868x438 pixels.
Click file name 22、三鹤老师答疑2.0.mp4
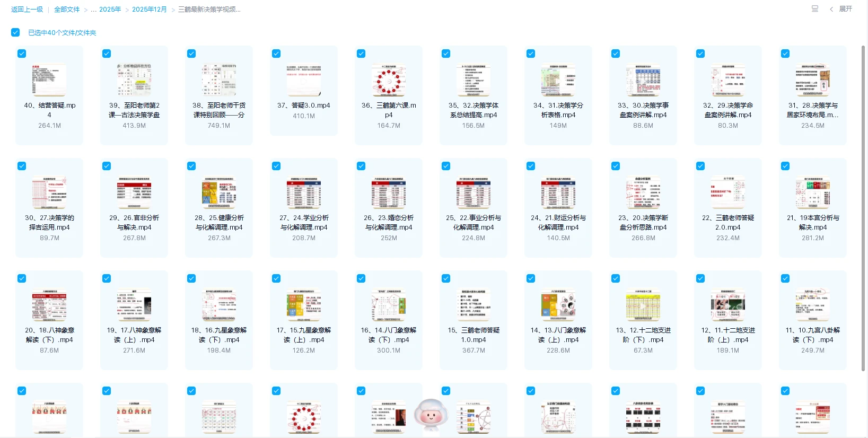point(728,222)
